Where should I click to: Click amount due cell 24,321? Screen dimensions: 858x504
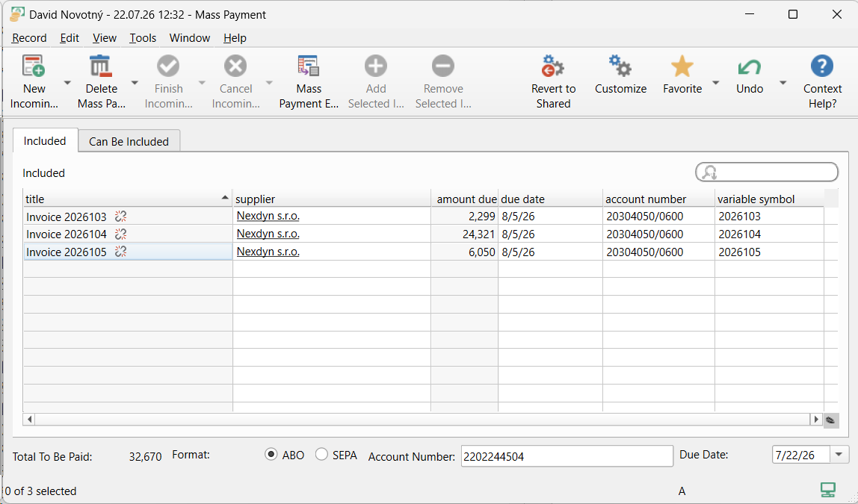click(x=464, y=234)
